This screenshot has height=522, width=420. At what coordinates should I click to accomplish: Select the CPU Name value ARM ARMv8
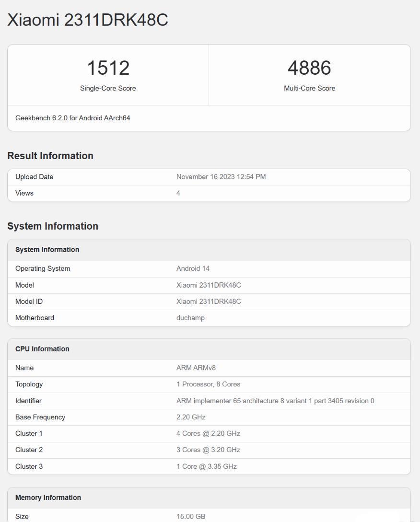(195, 368)
